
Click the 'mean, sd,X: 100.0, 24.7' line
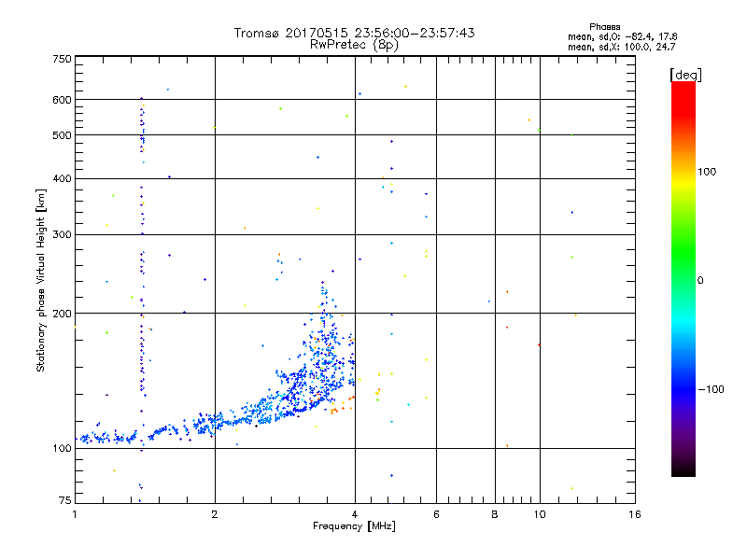[621, 47]
